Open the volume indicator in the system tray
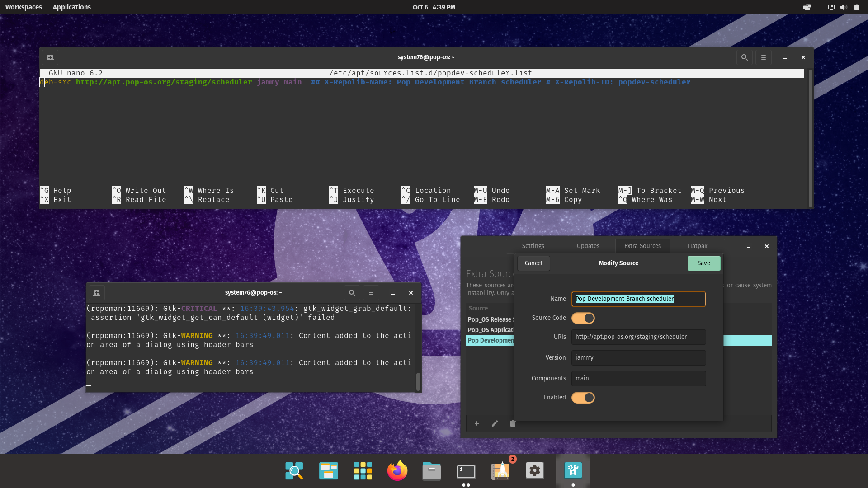Viewport: 868px width, 488px height. point(843,7)
